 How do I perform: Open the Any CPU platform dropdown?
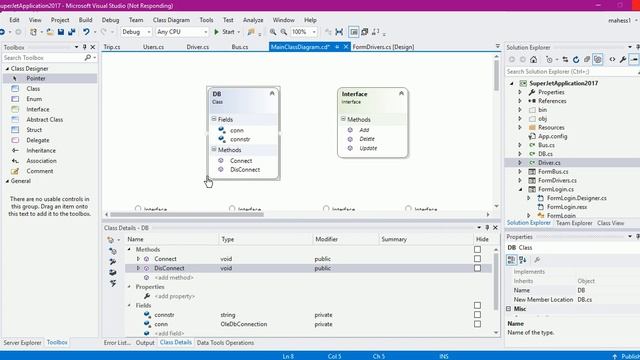[182, 32]
